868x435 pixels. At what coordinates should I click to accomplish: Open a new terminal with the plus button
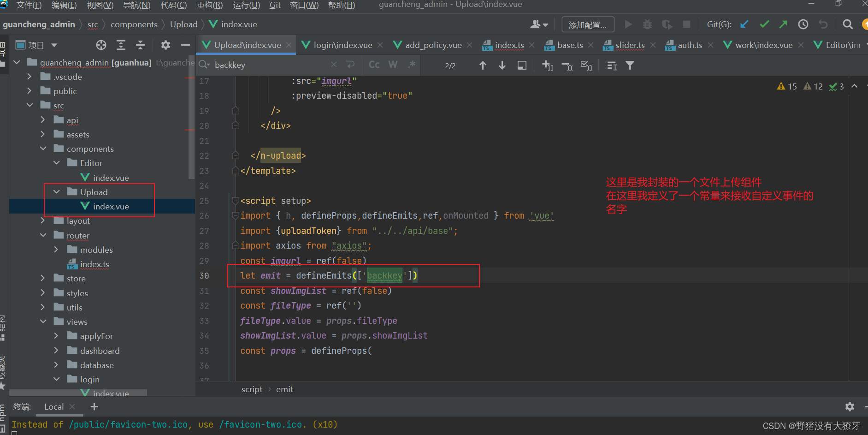click(x=94, y=406)
